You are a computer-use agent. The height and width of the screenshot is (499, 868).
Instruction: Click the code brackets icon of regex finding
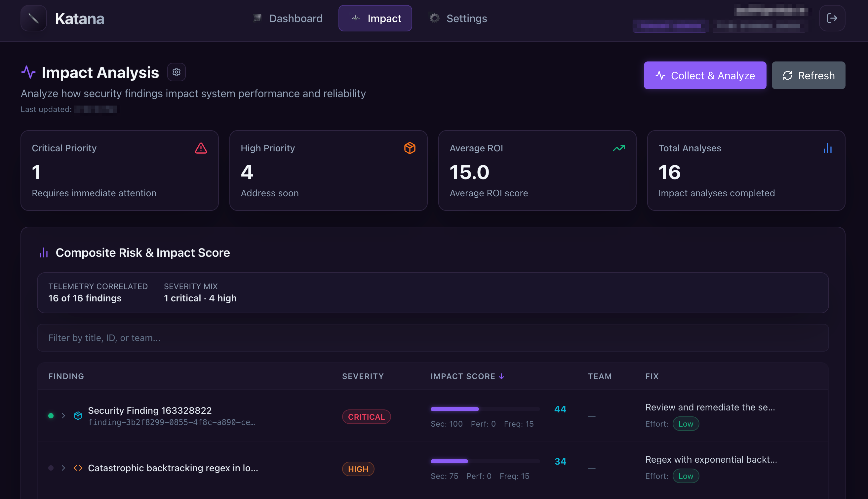[x=78, y=468]
